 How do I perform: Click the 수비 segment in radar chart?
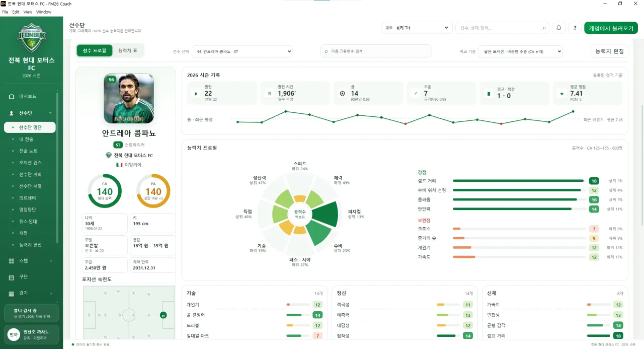click(318, 233)
